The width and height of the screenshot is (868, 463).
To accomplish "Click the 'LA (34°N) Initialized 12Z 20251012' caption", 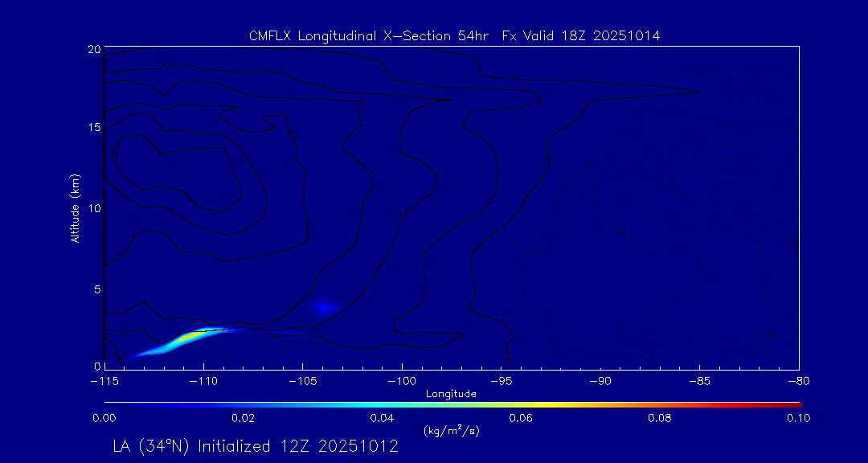I will tap(256, 446).
